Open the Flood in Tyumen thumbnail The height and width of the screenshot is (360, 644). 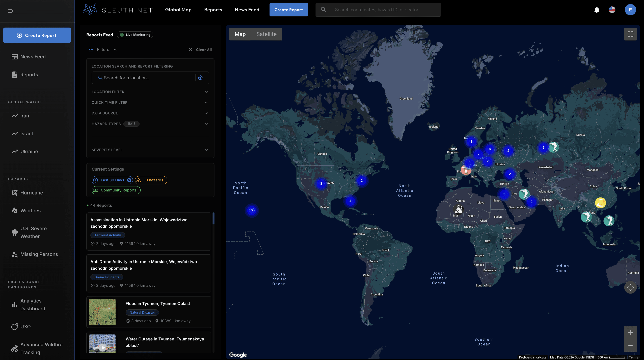[102, 312]
